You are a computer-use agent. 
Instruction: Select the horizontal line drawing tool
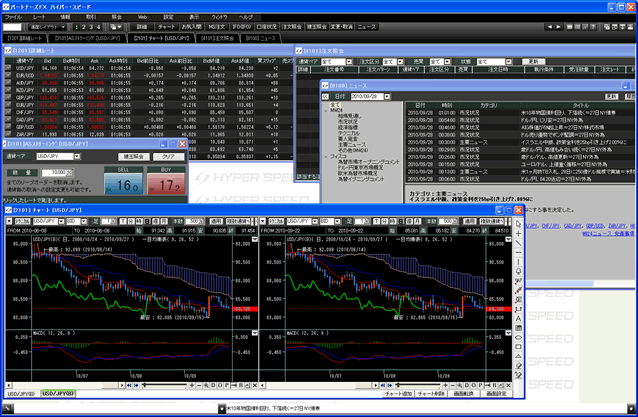(x=518, y=253)
